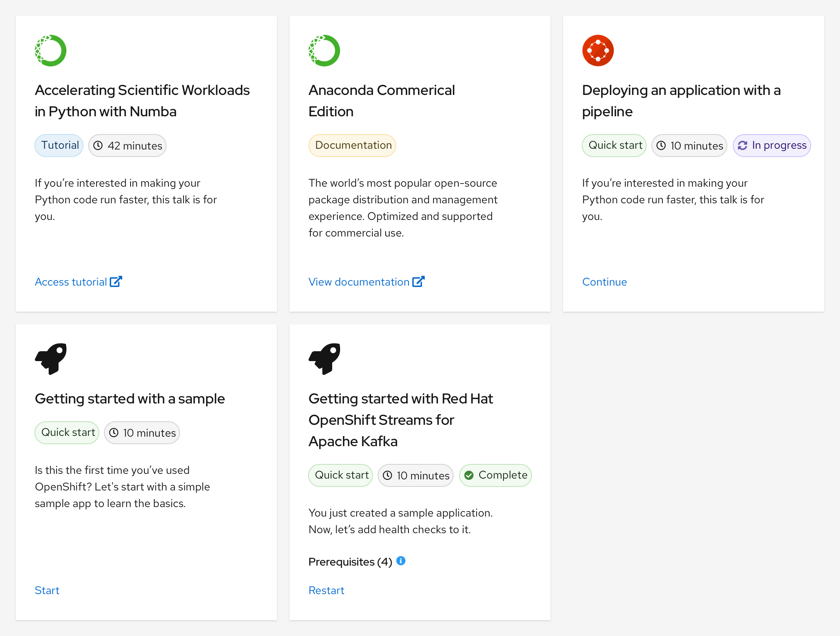Open Anaconda Commerical Edition card title
Viewport: 840px width, 636px height.
point(382,101)
